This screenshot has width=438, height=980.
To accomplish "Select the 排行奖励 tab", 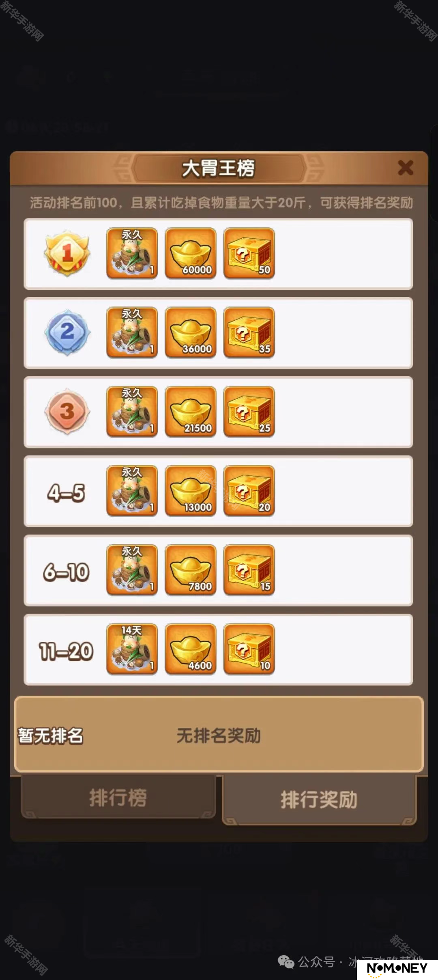I will click(x=319, y=800).
